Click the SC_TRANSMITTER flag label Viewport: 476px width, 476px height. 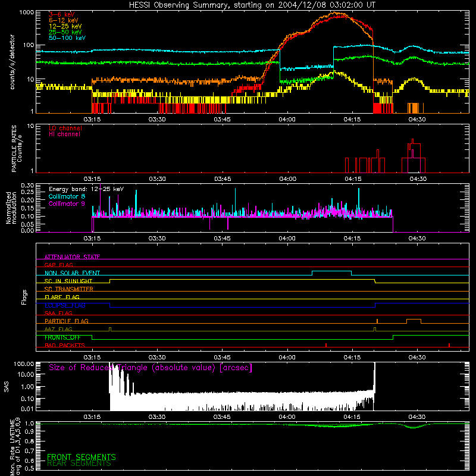pos(69,289)
